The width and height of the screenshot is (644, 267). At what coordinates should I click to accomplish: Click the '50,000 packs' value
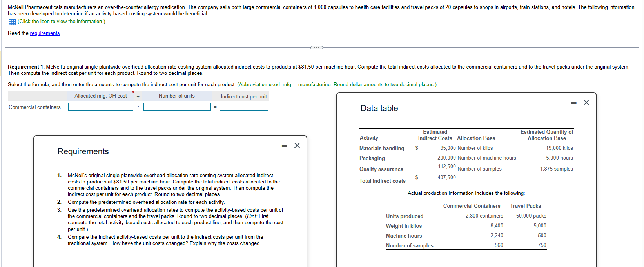pos(531,216)
